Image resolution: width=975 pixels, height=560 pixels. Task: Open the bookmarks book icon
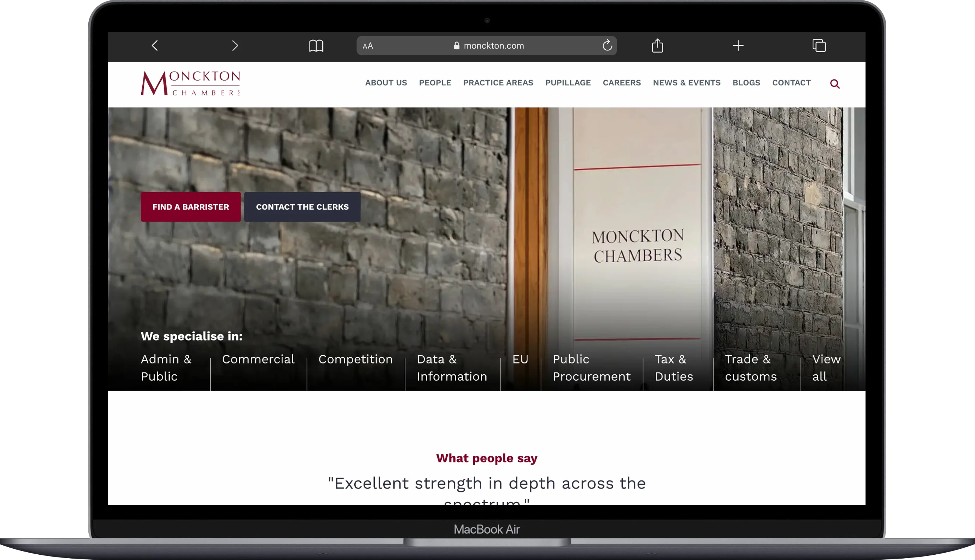coord(316,46)
